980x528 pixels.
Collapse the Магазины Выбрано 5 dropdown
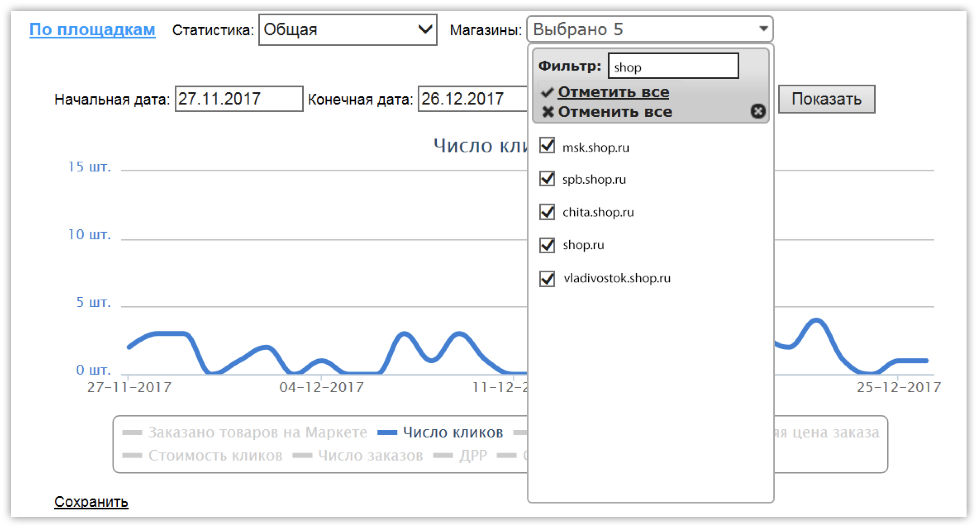pos(649,29)
